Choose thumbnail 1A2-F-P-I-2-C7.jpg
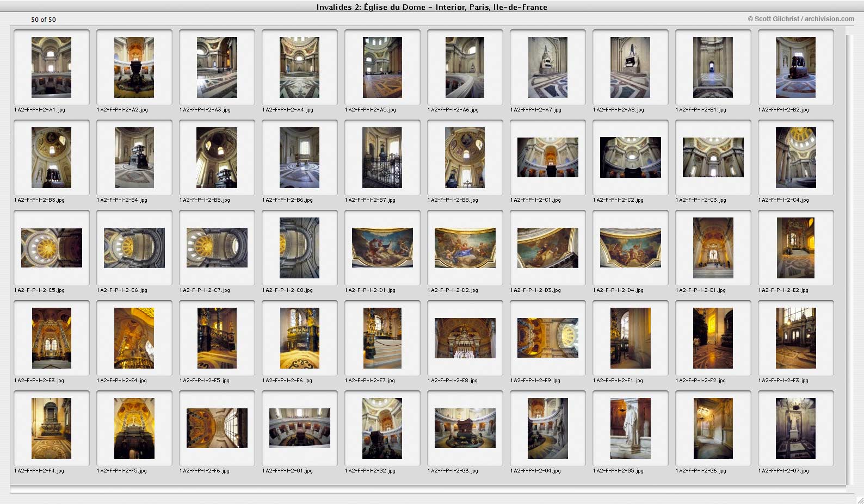Image resolution: width=864 pixels, height=504 pixels. pyautogui.click(x=217, y=248)
